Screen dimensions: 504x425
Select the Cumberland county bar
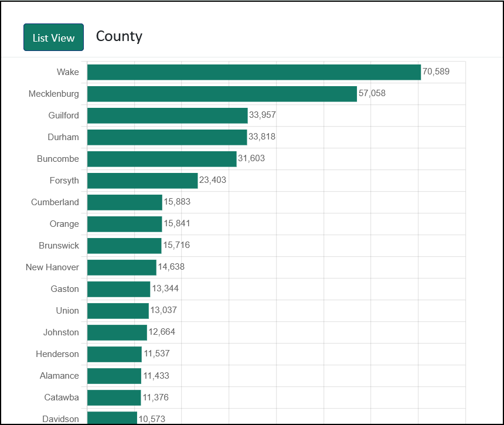[x=125, y=202]
